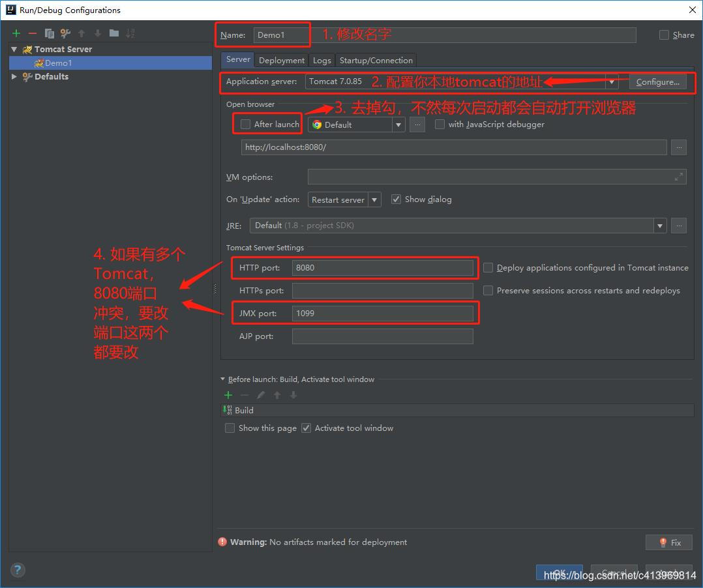This screenshot has width=703, height=588.
Task: Click the localhost URL field
Action: pyautogui.click(x=454, y=147)
